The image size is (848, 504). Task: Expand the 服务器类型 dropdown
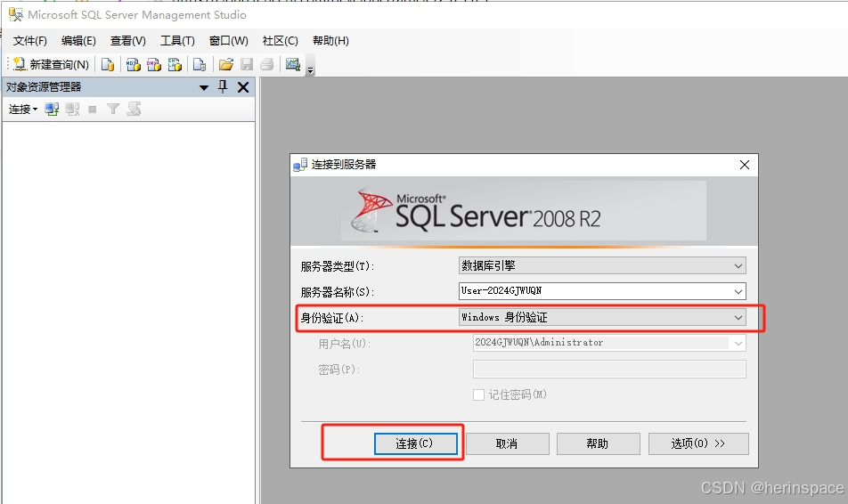(x=738, y=265)
